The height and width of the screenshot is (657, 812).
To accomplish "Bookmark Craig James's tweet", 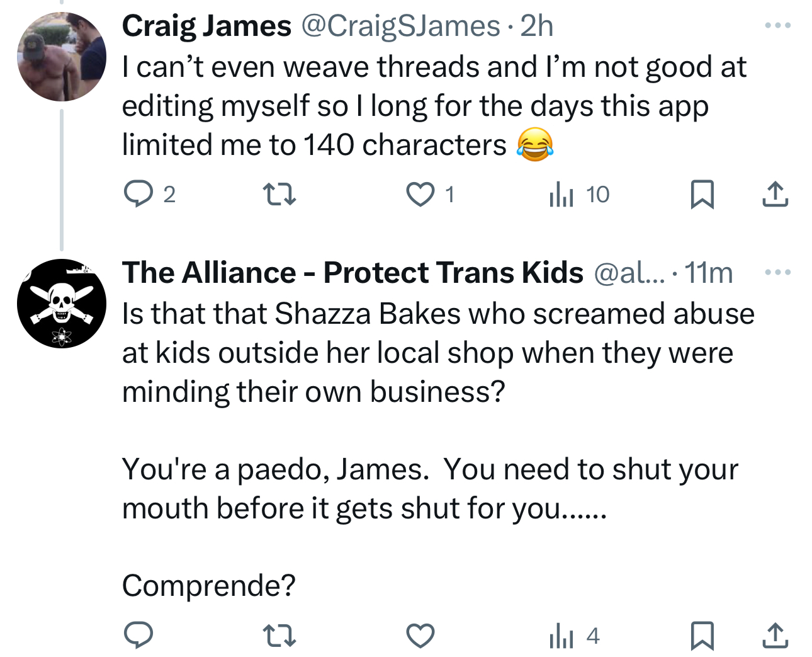I will (x=702, y=194).
